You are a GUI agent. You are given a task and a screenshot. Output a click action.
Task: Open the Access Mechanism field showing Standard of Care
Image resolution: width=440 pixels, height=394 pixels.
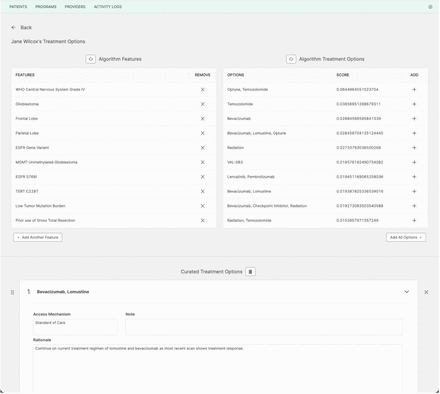(75, 327)
